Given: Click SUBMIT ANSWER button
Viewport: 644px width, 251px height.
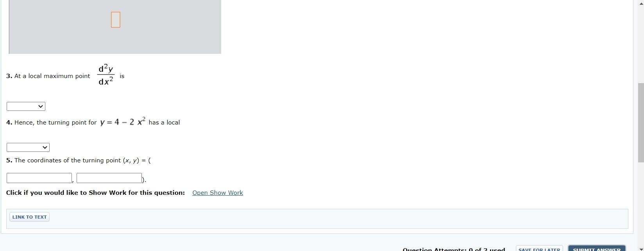Looking at the screenshot, I should coord(596,249).
